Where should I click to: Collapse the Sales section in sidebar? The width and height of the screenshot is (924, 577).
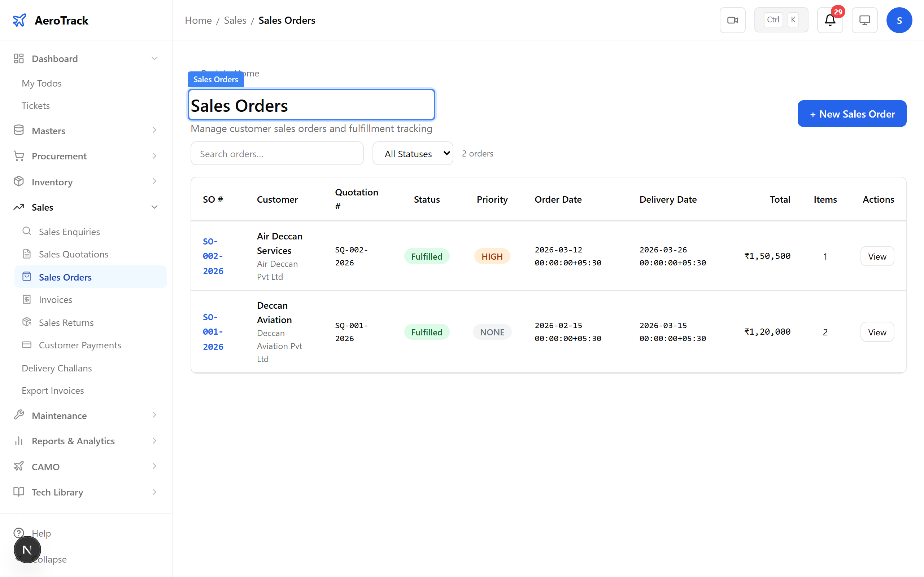[x=154, y=207]
